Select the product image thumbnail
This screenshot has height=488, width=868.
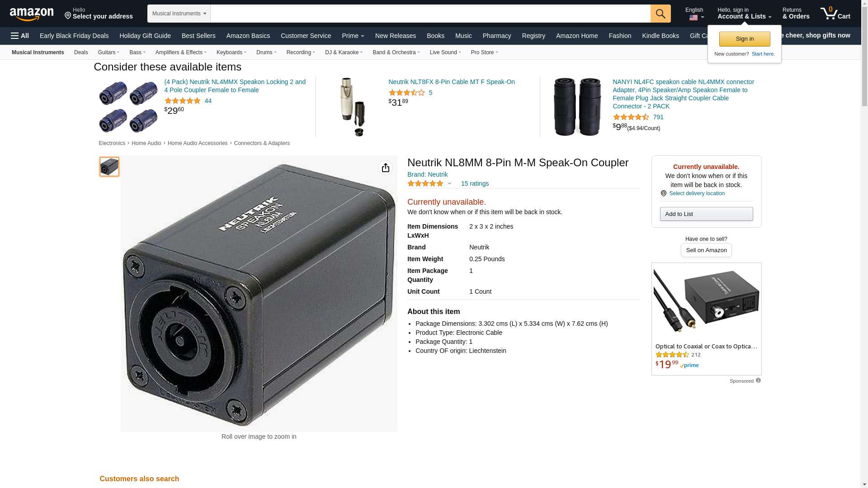click(109, 167)
